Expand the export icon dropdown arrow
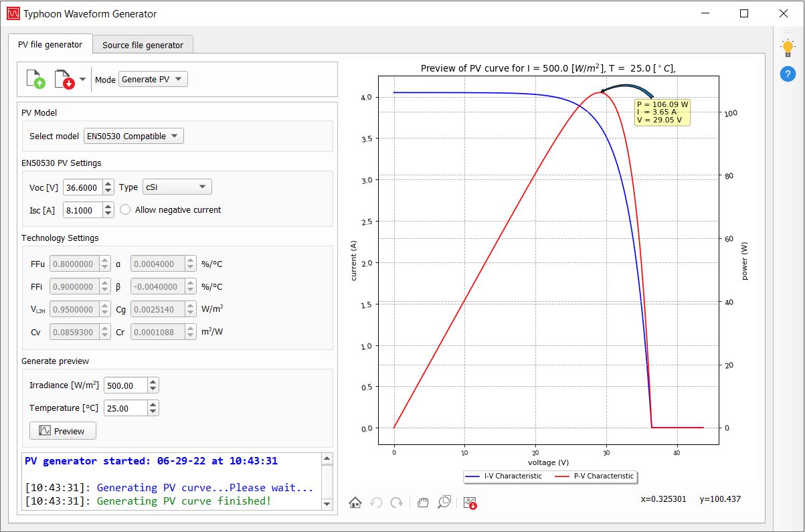 [82, 79]
